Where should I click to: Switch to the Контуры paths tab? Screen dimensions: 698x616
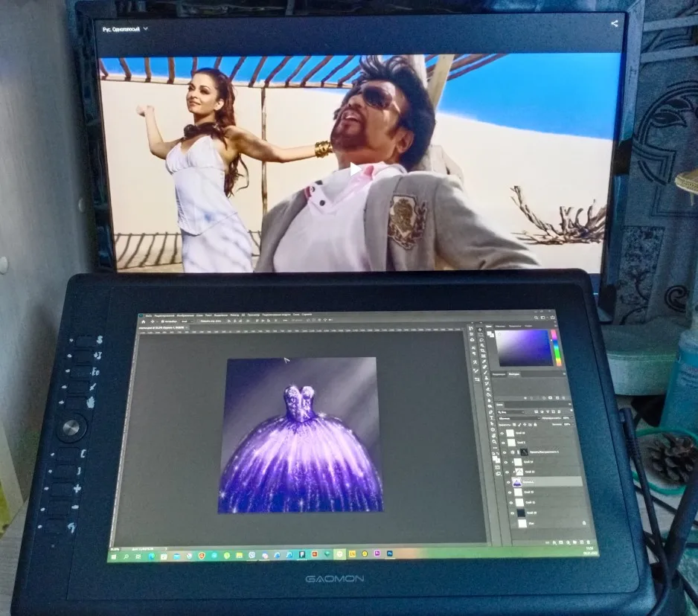point(513,374)
